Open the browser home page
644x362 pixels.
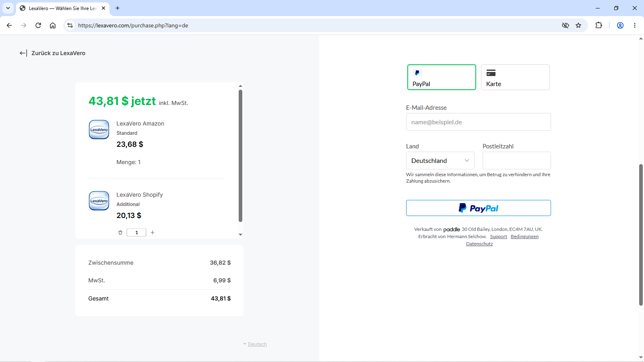coord(53,25)
